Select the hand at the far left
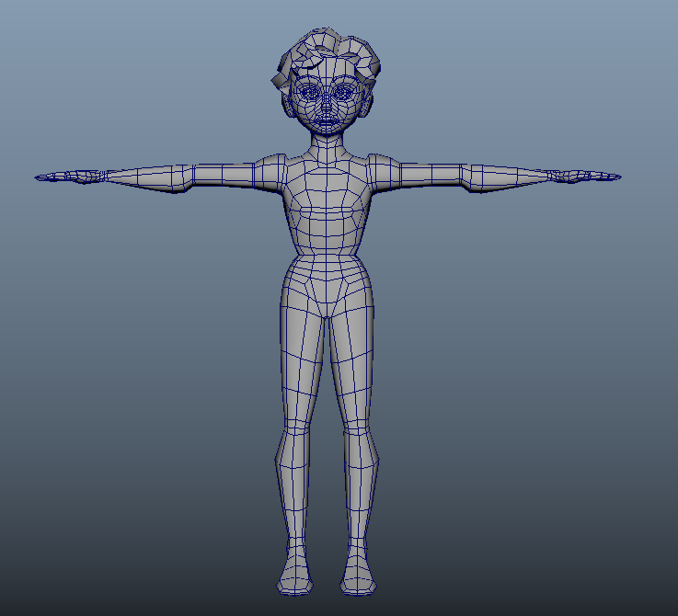The image size is (678, 616). [78, 176]
